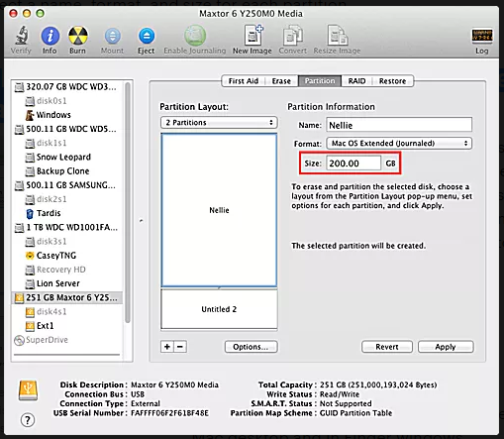Image resolution: width=504 pixels, height=439 pixels.
Task: Click the orange USB disk icon
Action: pos(28,390)
